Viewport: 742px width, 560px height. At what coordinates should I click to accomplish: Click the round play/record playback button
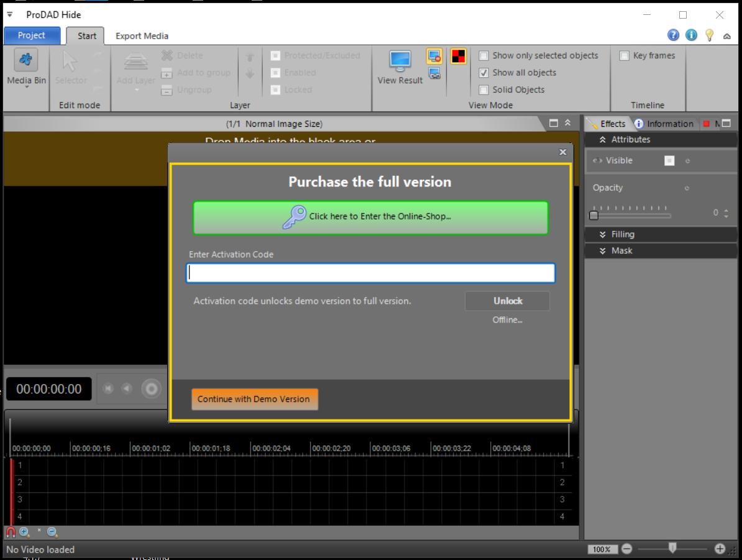coord(152,388)
